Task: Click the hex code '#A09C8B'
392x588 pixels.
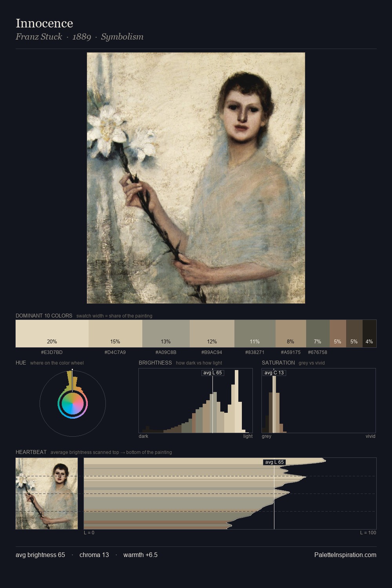Action: pyautogui.click(x=166, y=352)
